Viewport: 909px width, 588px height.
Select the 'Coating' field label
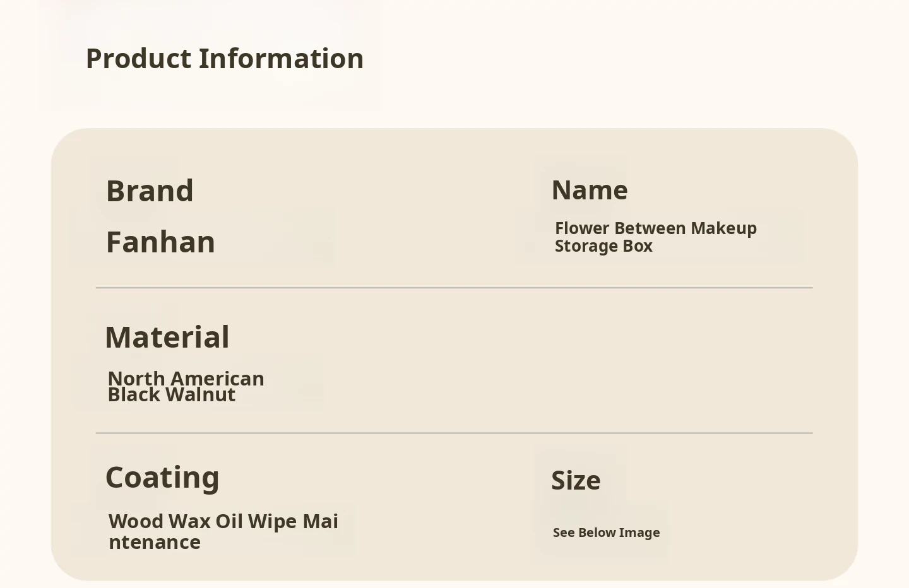(162, 478)
